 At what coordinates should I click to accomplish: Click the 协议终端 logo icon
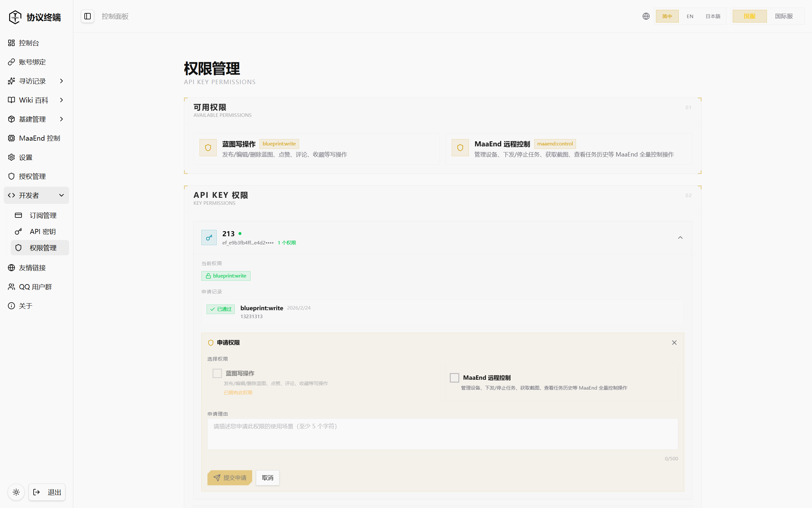click(x=15, y=17)
